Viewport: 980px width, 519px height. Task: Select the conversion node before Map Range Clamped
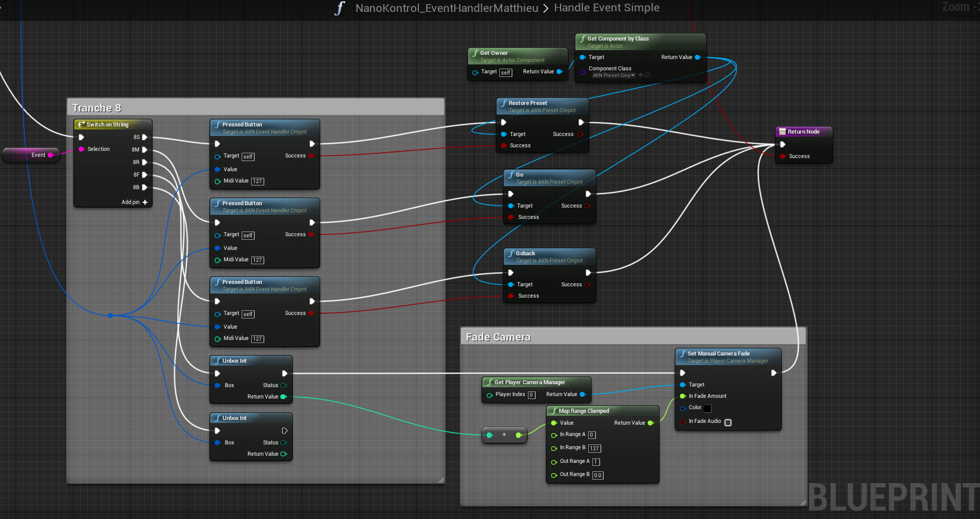tap(504, 435)
